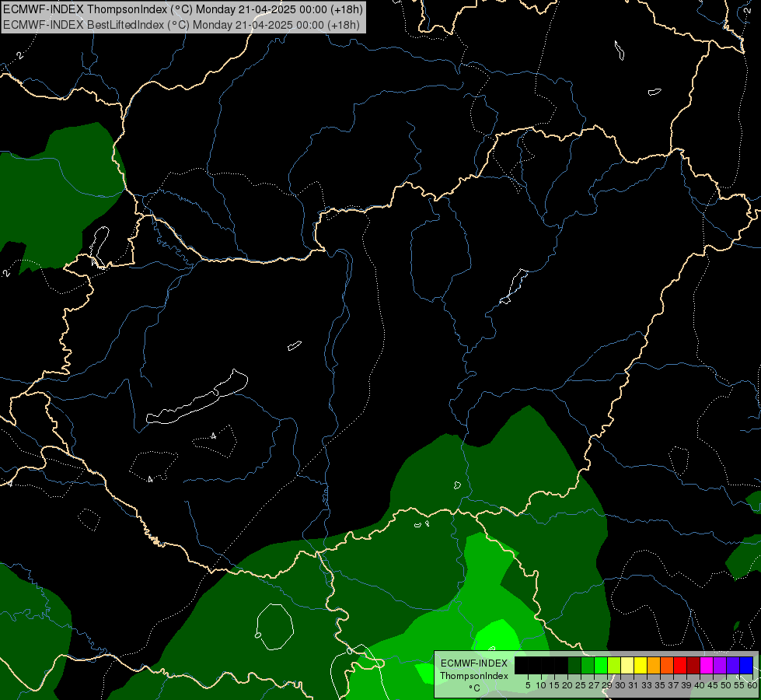Click the legend scale value '45'
Screen dimensions: 761x700
click(713, 685)
